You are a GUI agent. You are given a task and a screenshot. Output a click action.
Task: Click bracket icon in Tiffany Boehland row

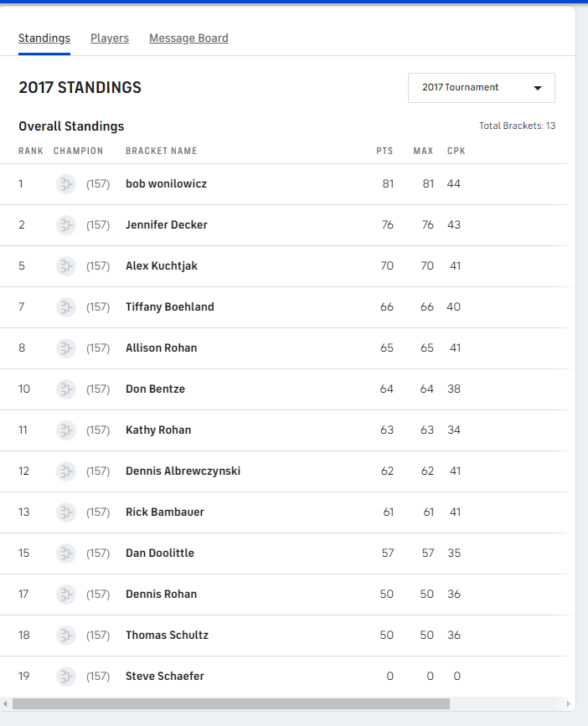(x=66, y=307)
